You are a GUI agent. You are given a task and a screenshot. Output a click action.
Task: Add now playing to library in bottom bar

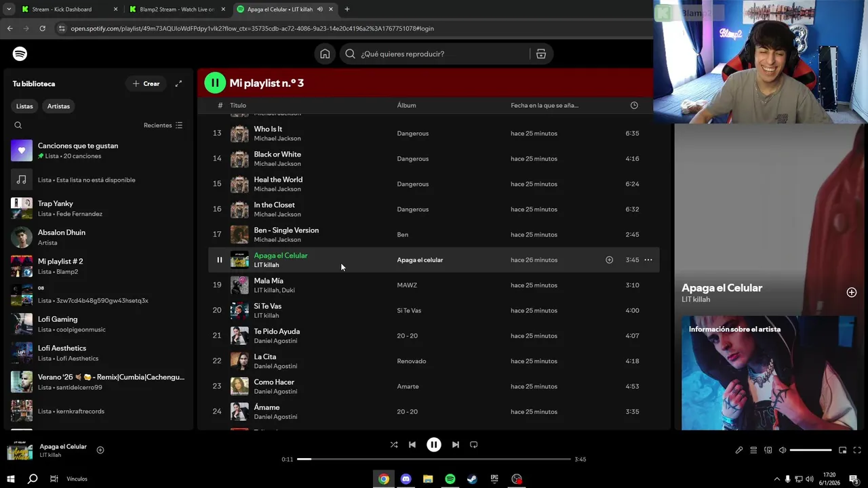click(100, 450)
